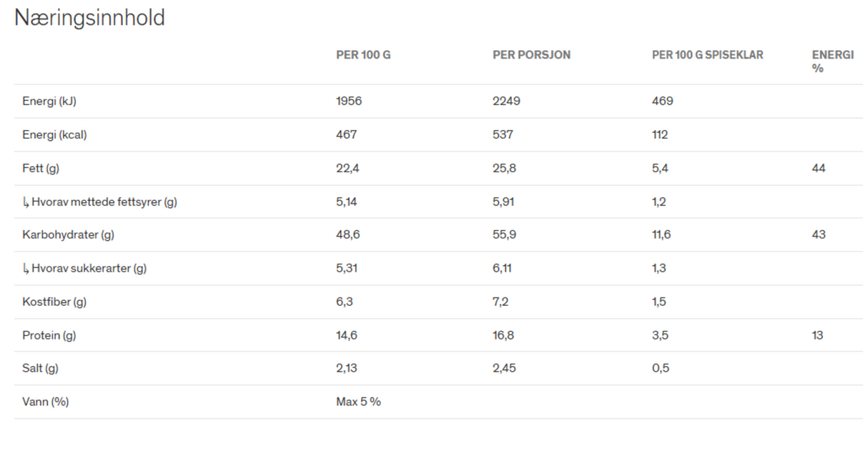Select the PER PORSJON column header
The image size is (868, 456).
click(531, 55)
